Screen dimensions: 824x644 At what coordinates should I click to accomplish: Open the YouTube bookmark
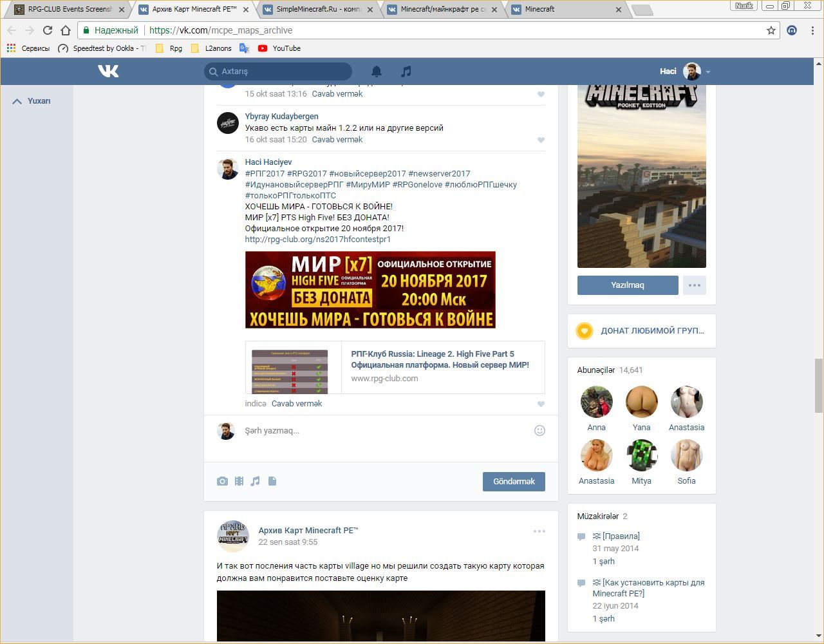[279, 48]
